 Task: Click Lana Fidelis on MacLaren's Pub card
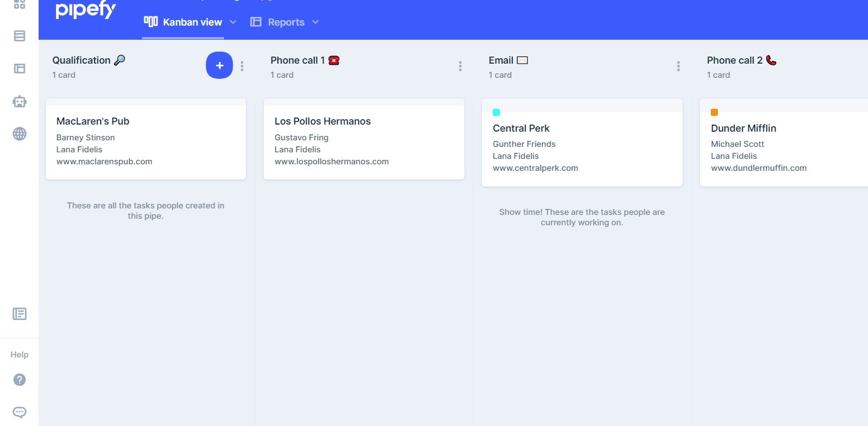[79, 150]
